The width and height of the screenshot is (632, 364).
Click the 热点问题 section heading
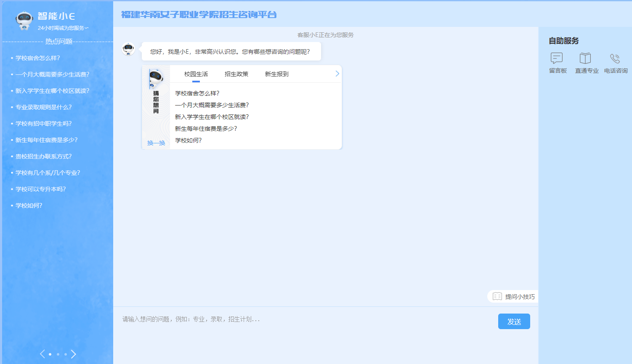click(59, 41)
